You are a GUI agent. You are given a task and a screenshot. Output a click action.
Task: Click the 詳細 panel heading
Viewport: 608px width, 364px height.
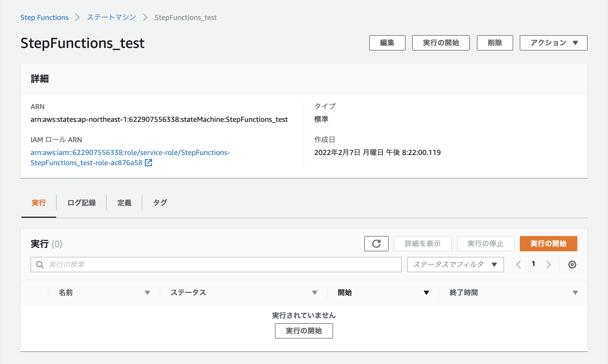[x=40, y=79]
